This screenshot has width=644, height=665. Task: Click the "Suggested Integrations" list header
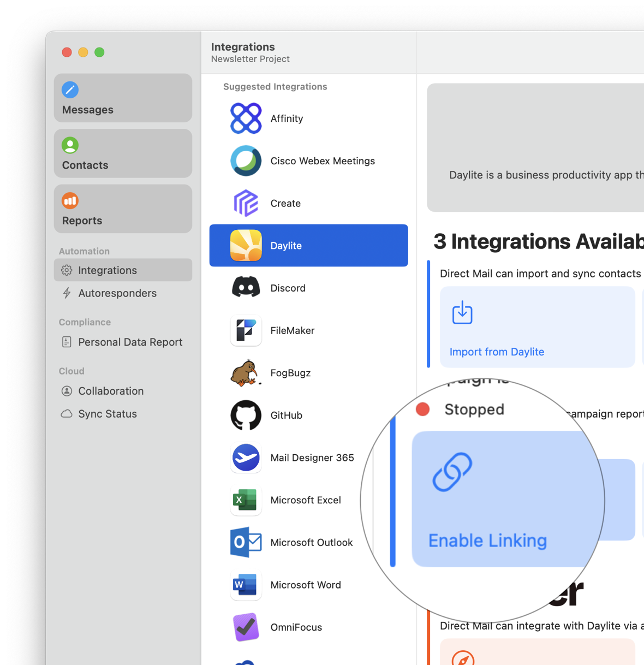(275, 87)
